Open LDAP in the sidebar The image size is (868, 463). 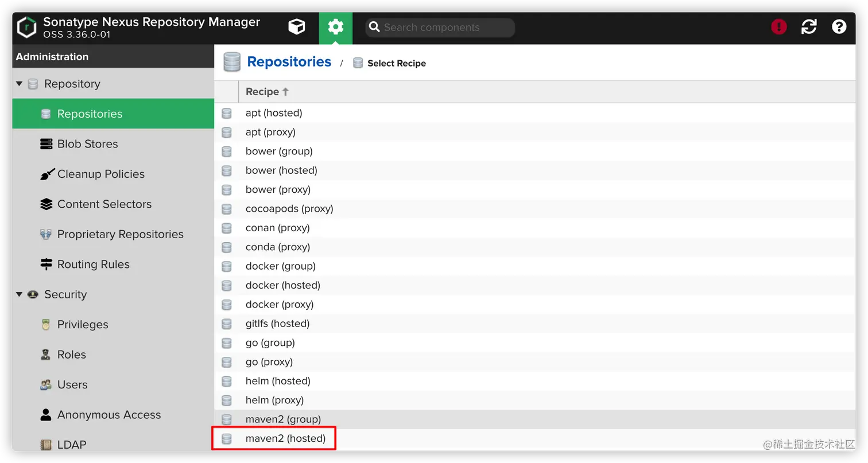coord(113,442)
